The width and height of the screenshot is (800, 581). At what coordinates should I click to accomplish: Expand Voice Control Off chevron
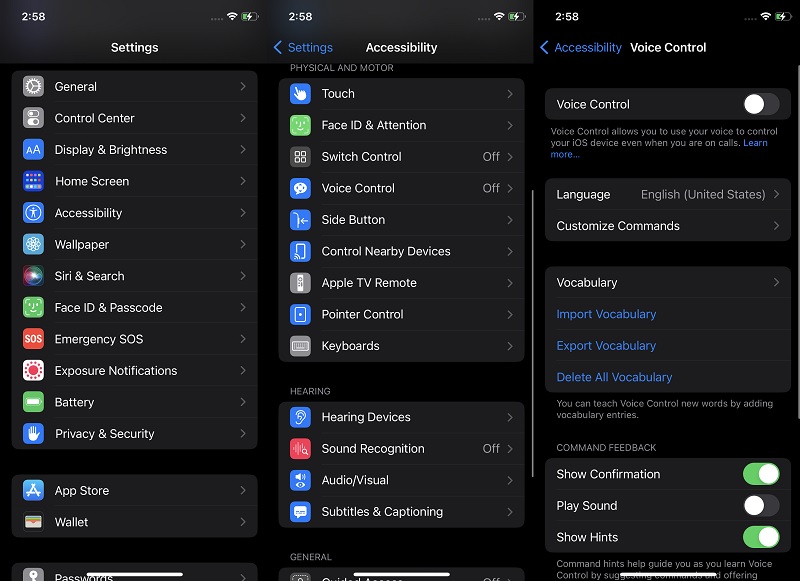click(x=510, y=189)
